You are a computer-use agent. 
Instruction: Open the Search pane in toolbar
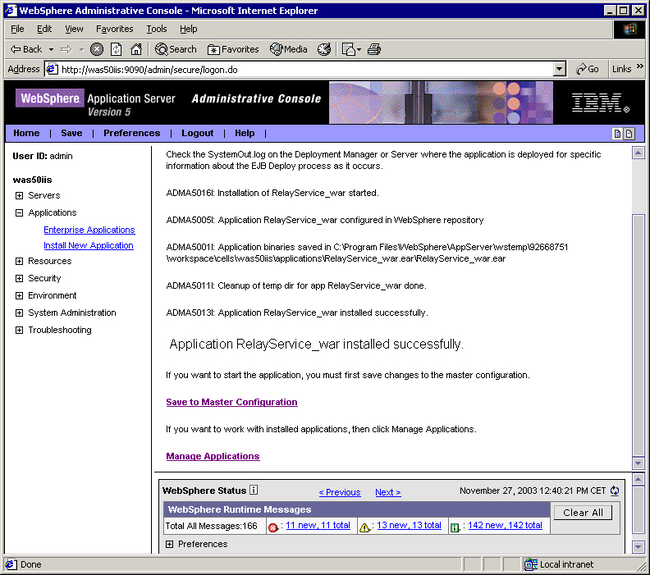pyautogui.click(x=175, y=49)
